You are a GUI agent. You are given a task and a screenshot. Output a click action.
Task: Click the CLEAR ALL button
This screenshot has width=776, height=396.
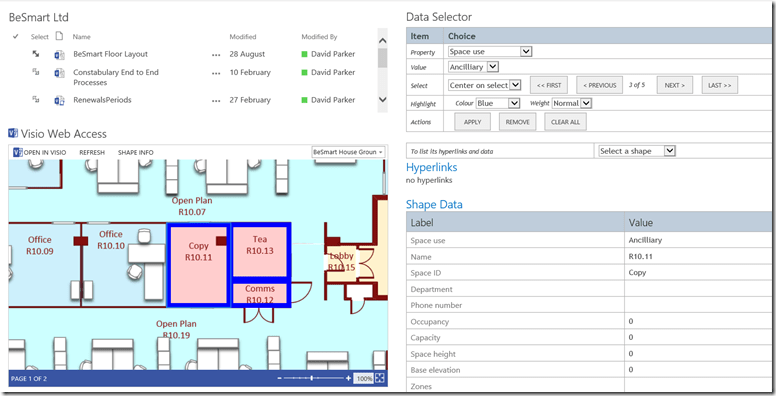point(565,122)
